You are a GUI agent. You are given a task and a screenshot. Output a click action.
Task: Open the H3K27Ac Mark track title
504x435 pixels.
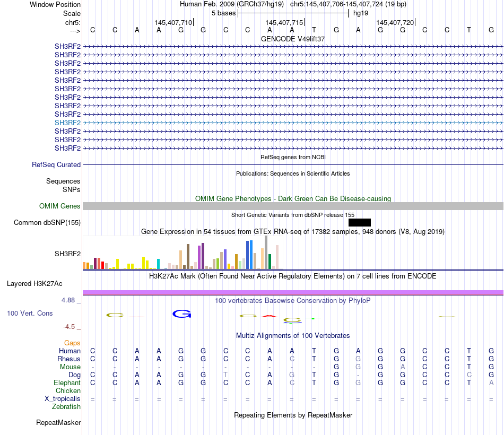pos(293,276)
